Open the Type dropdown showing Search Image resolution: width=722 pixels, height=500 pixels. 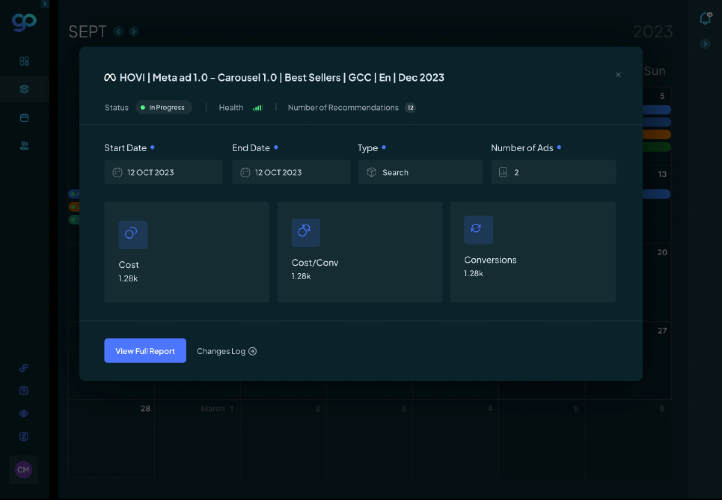tap(420, 172)
